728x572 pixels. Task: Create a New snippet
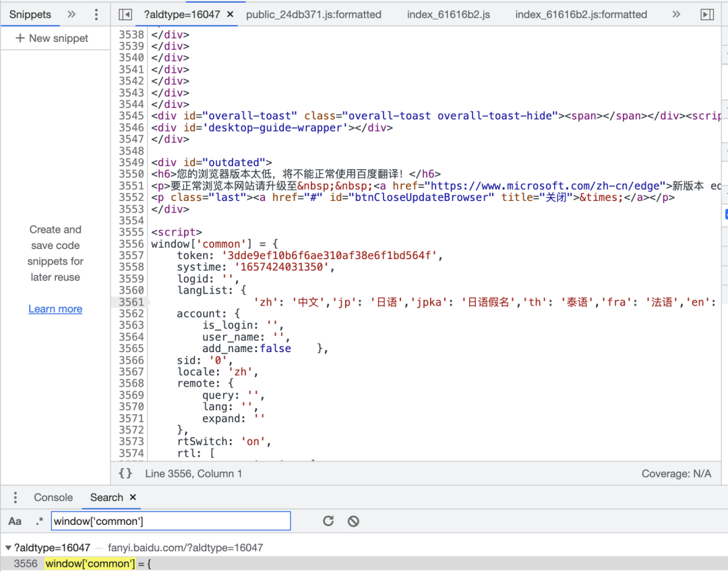[x=51, y=38]
